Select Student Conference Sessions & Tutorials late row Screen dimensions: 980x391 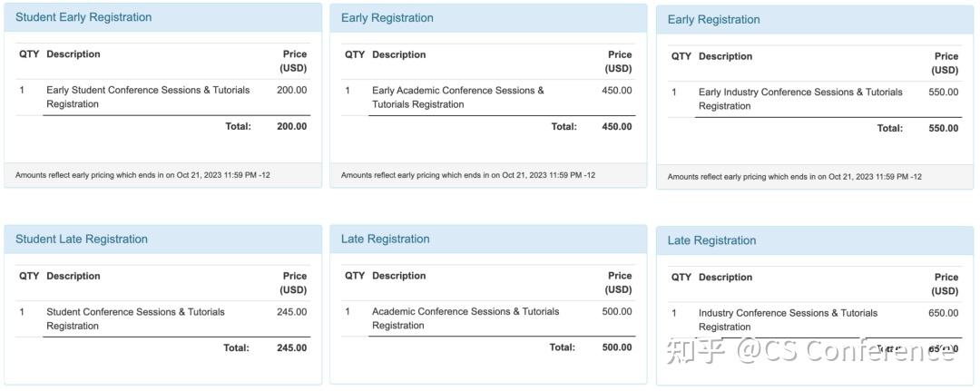coord(136,318)
